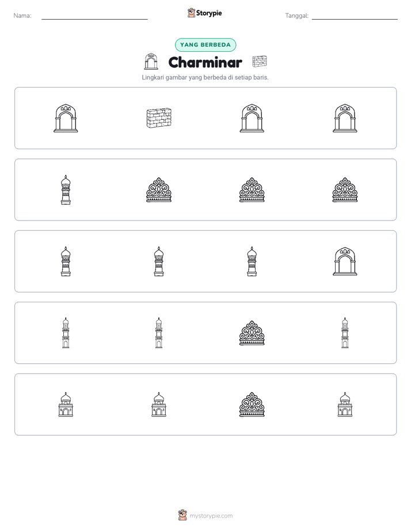Click the ornate crown dome in row four
411x532 pixels.
coord(252,333)
